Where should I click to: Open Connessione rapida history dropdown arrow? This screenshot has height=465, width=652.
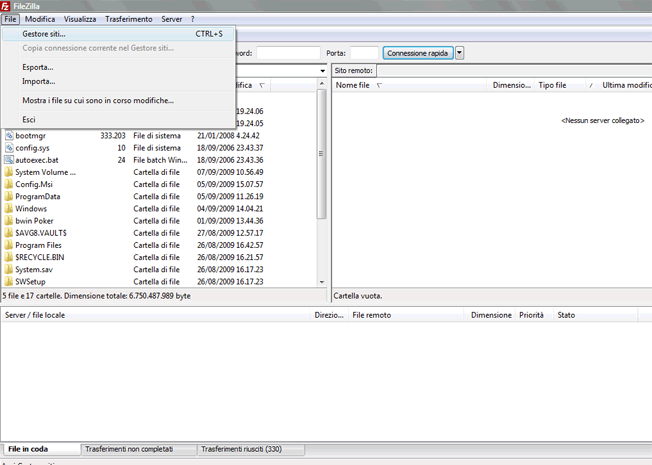[459, 53]
